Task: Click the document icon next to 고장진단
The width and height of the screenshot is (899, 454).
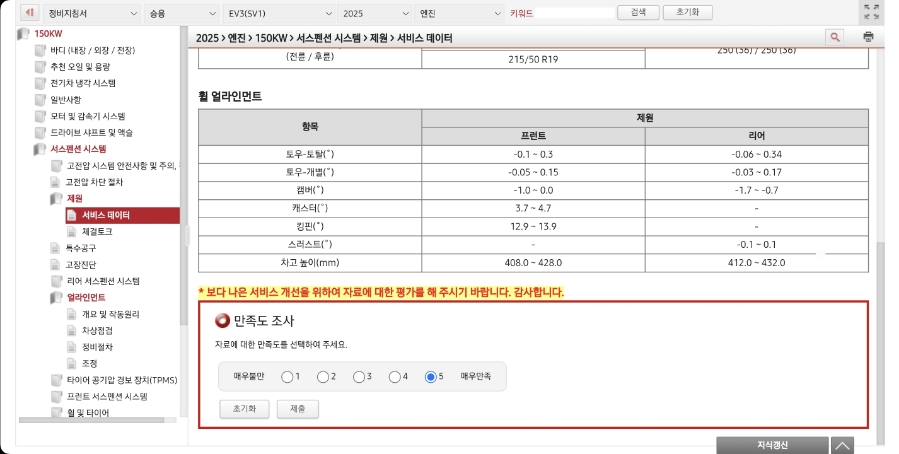Action: [x=55, y=265]
